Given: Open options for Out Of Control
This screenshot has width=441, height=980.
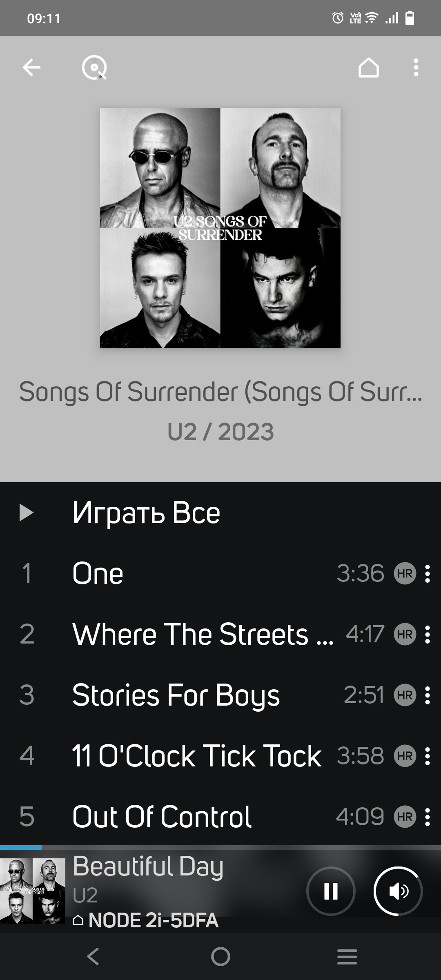Looking at the screenshot, I should pos(427,817).
